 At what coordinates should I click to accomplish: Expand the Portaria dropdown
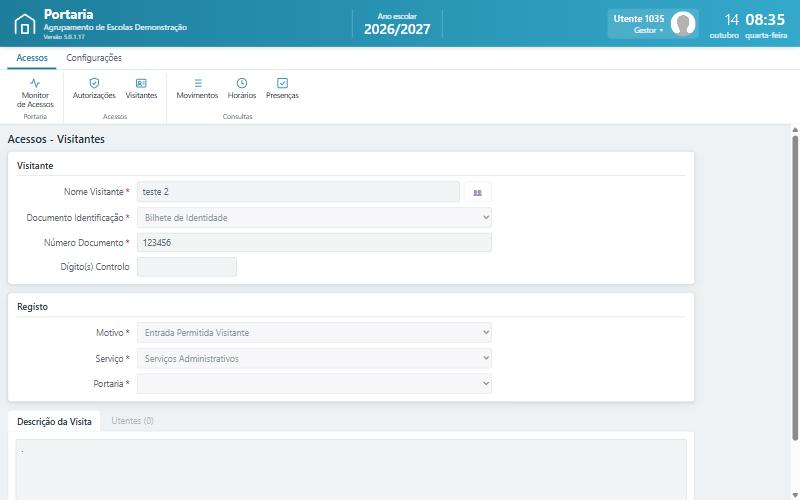314,384
